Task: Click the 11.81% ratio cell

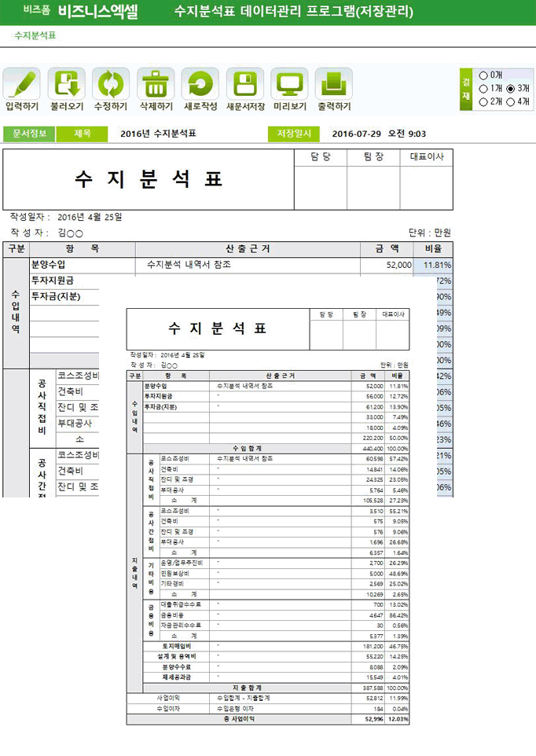Action: pos(433,265)
